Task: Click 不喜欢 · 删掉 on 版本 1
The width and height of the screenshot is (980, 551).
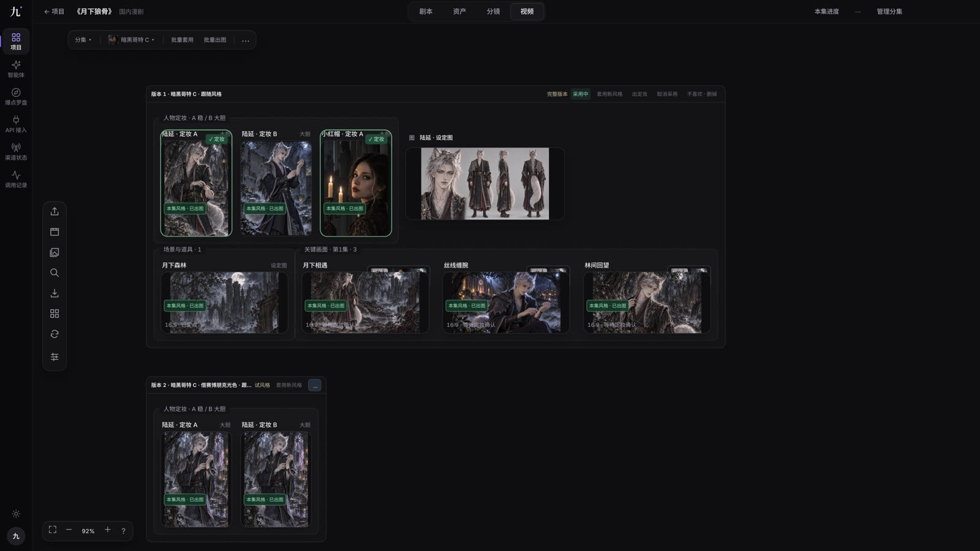Action: pos(702,94)
